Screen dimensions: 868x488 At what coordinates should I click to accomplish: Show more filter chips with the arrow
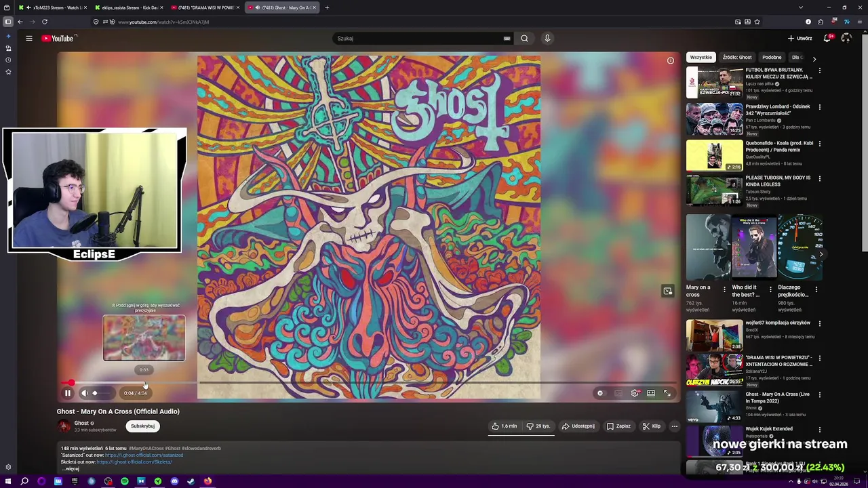click(814, 59)
